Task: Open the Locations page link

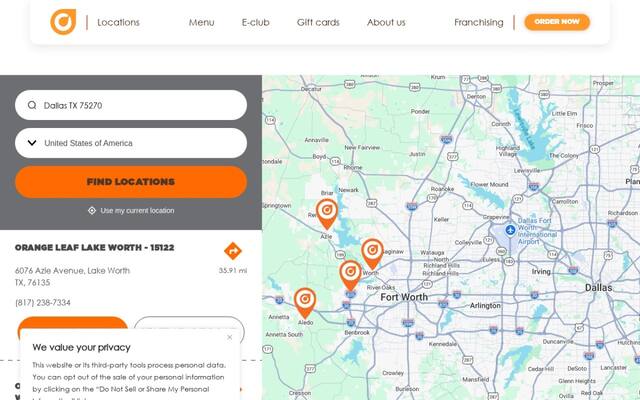Action: coord(118,22)
